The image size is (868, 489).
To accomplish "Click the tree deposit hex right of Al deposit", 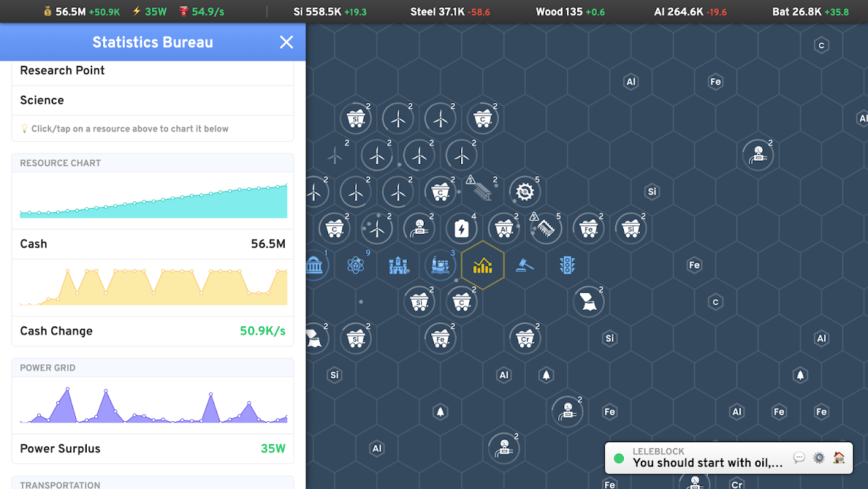I will (546, 374).
